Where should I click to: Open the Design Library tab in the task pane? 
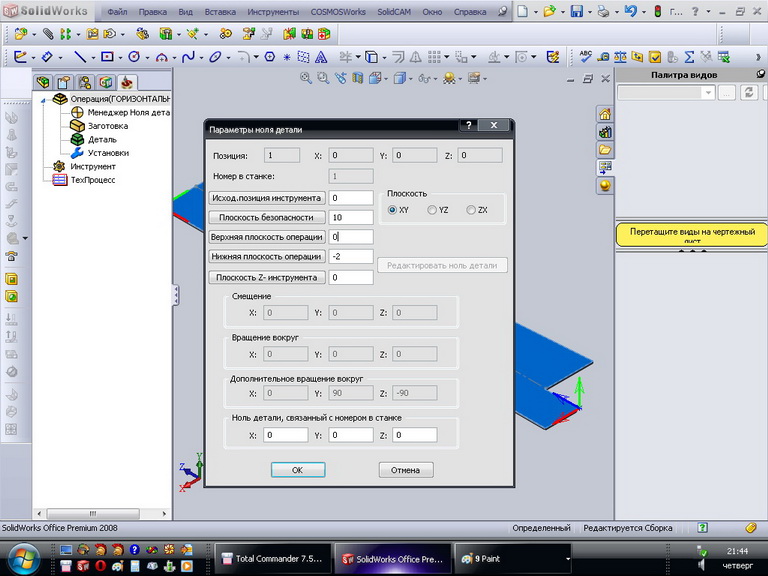[x=605, y=132]
